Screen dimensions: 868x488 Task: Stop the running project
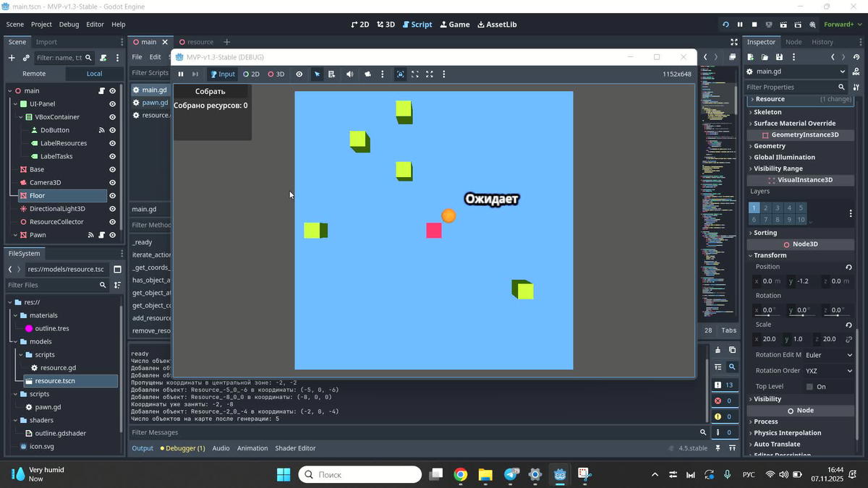[x=754, y=25]
